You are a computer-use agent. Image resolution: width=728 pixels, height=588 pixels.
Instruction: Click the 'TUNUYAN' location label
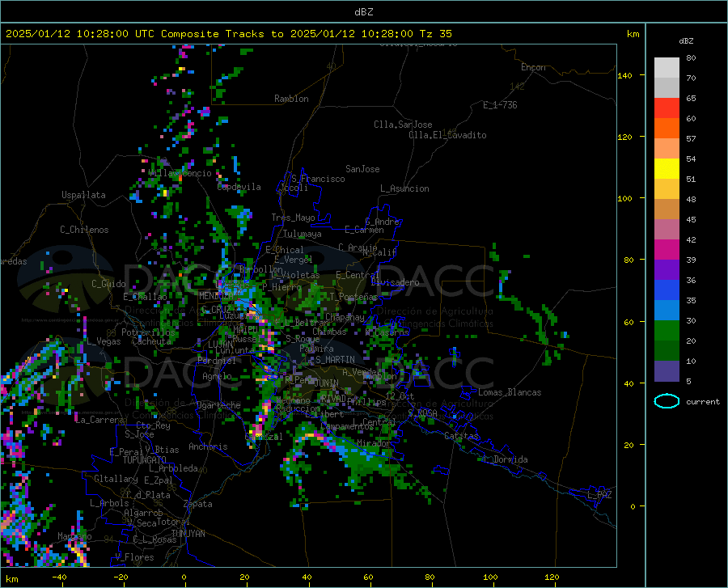coord(188,534)
